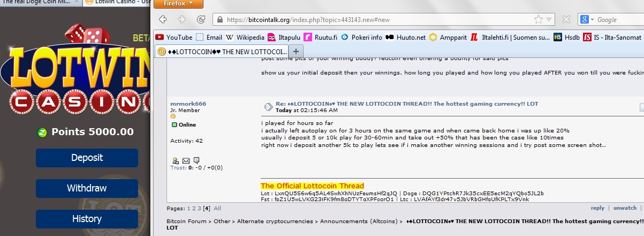Image resolution: width=644 pixels, height=236 pixels.
Task: Click the browser forward arrow
Action: [x=181, y=19]
